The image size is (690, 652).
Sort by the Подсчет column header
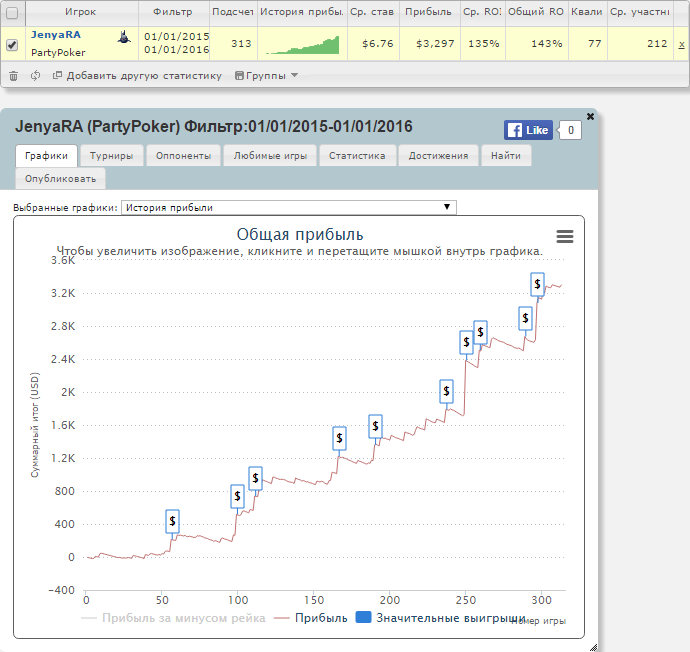233,13
